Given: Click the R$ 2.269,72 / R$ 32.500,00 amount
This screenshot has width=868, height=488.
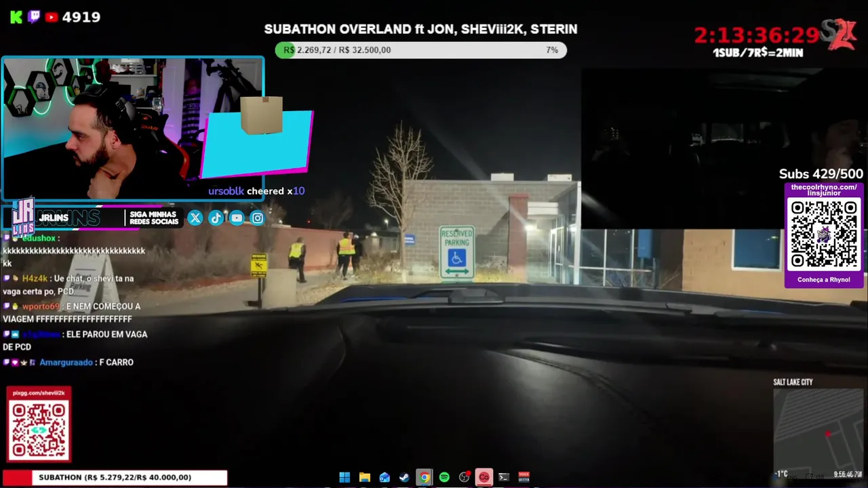Looking at the screenshot, I should point(337,50).
